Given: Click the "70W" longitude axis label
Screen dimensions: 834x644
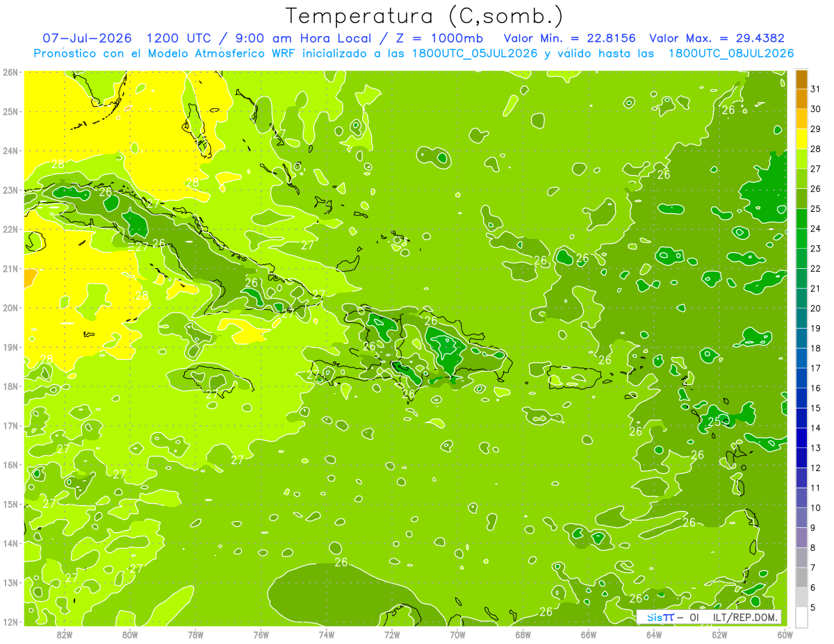Looking at the screenshot, I should (457, 634).
